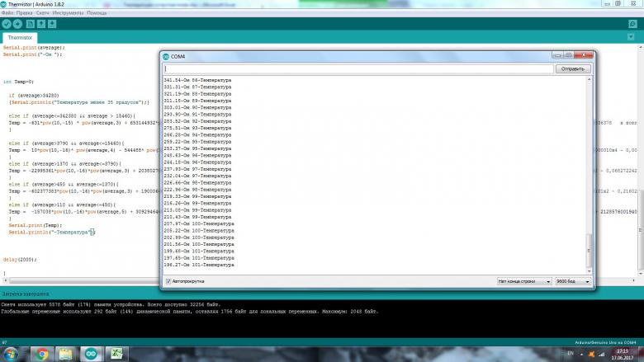
Task: Open the Инструменты menu
Action: coord(68,13)
